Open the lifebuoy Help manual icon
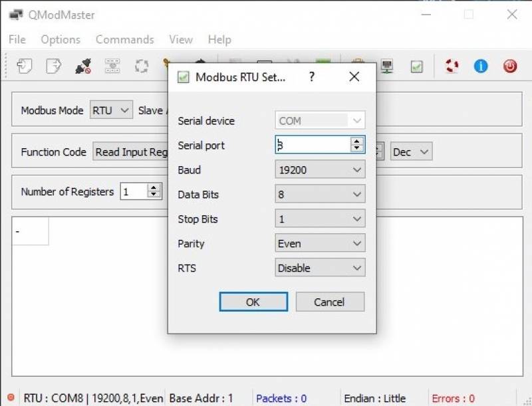Viewport: 532px width, 406px height. [452, 66]
